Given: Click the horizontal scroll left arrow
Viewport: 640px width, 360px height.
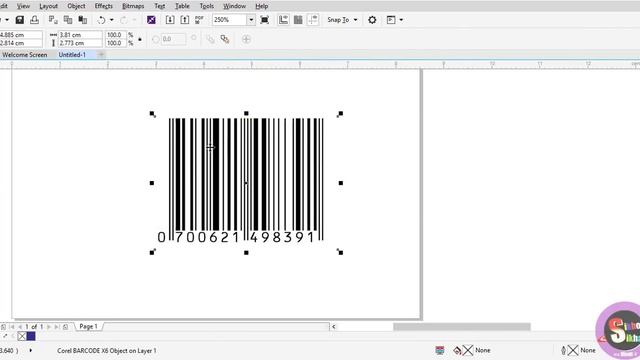Looking at the screenshot, I should pos(333,327).
